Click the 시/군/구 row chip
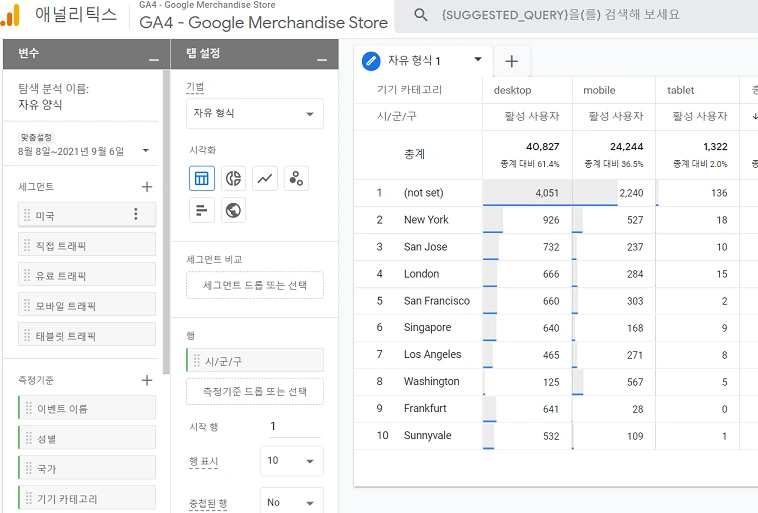758x513 pixels. pos(255,360)
